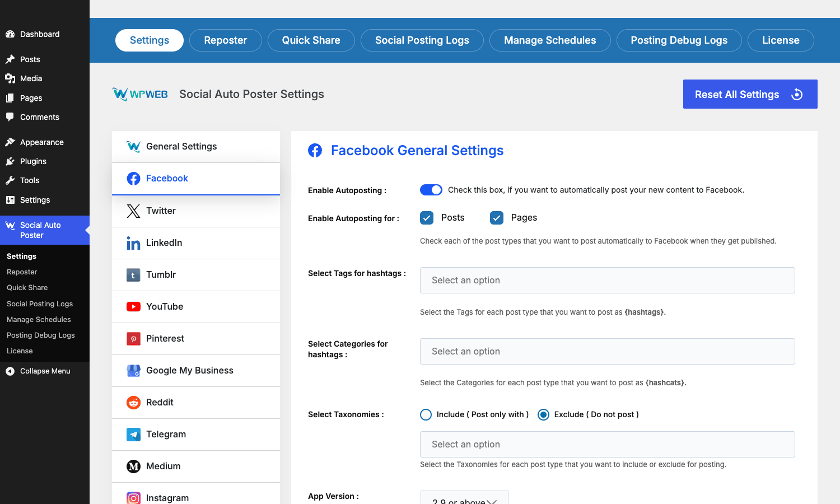The width and height of the screenshot is (840, 504).
Task: Click the Collapse Menu arrow icon
Action: click(10, 371)
